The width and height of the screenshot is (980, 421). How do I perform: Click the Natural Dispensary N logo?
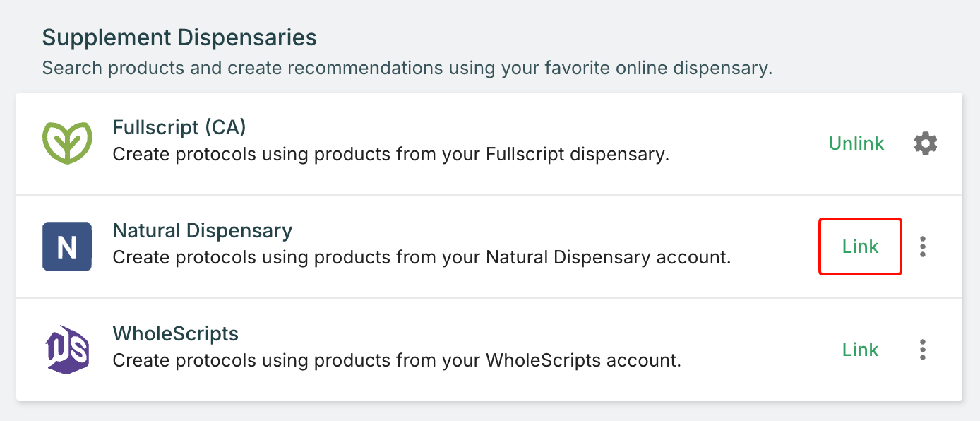[66, 247]
